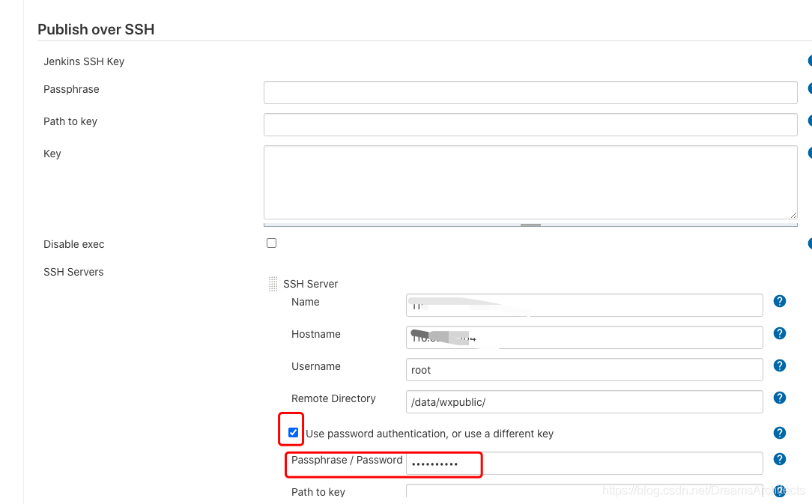The width and height of the screenshot is (812, 504).
Task: Click the Passphrase / Password masked field
Action: tap(584, 464)
